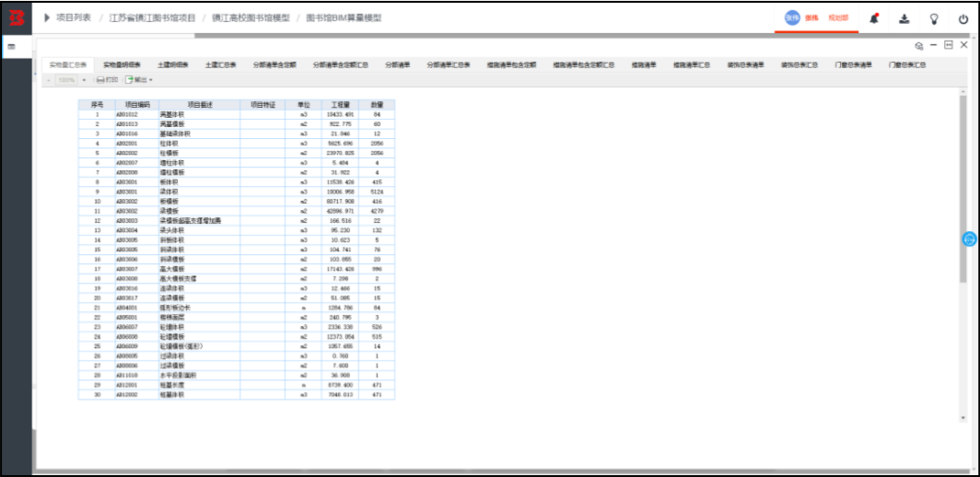Select the 水平投影面积 cell

199,375
